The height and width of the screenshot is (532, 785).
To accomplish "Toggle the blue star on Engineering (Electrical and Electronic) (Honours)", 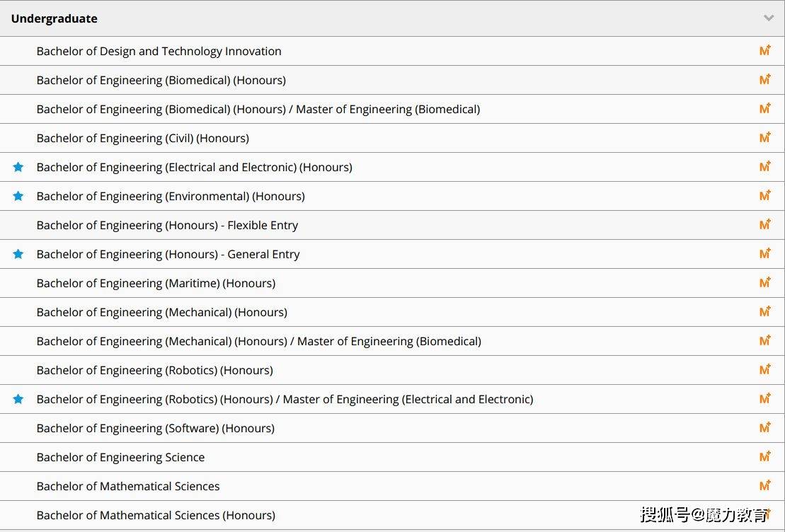I will point(18,167).
